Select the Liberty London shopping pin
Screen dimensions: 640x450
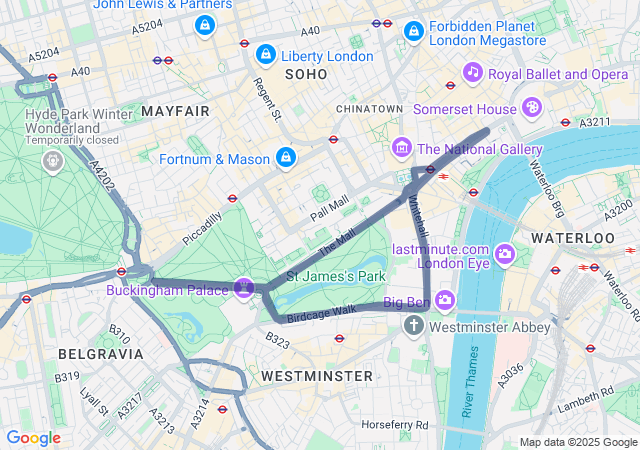[266, 55]
